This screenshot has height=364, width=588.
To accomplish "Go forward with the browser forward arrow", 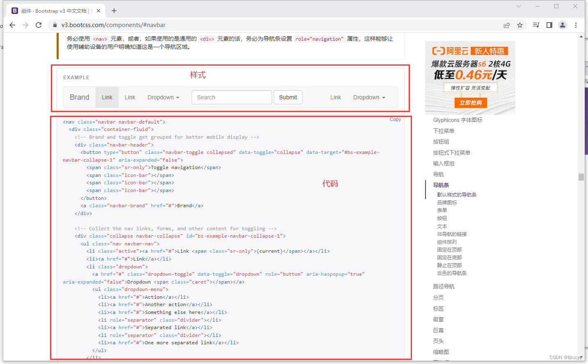I will coord(25,25).
